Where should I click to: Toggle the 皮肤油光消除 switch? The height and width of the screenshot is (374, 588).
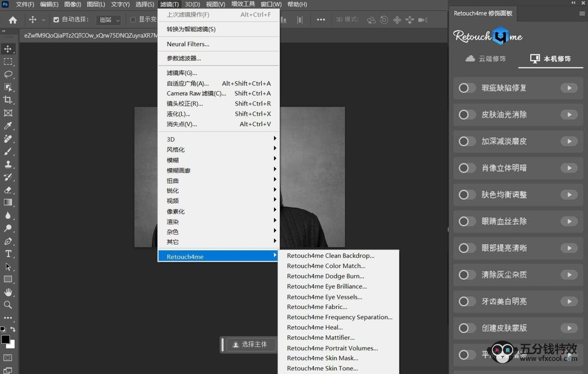467,115
